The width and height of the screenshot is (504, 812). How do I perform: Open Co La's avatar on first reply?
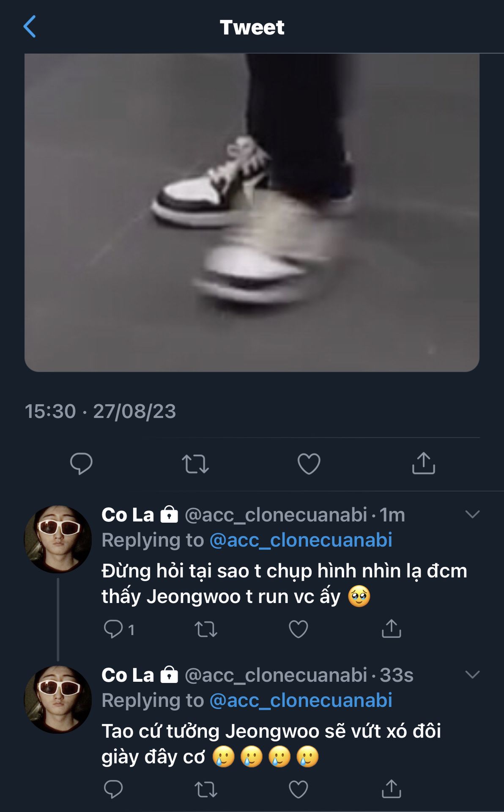click(x=58, y=539)
